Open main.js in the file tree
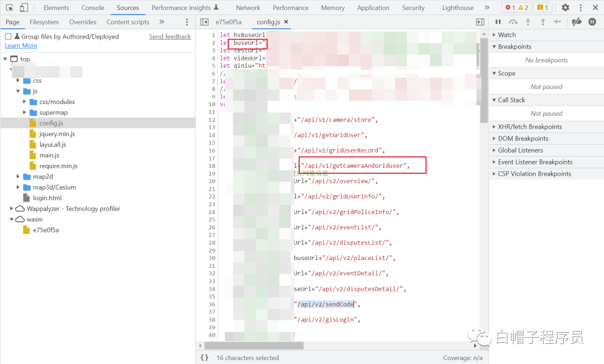This screenshot has height=364, width=604. click(49, 155)
